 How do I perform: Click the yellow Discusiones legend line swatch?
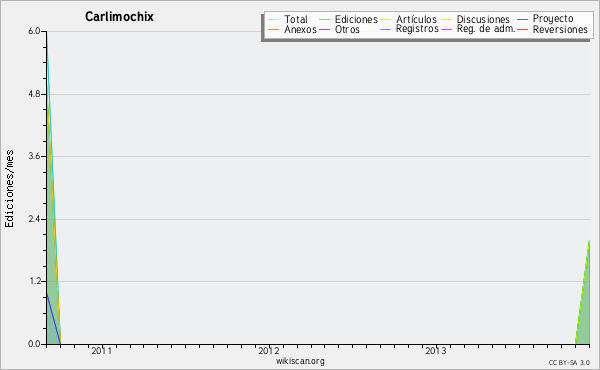tap(446, 19)
